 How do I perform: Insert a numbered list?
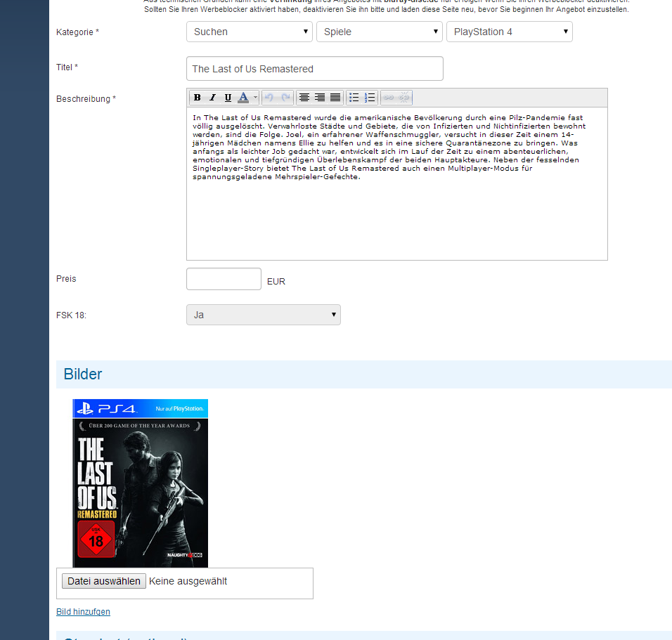pyautogui.click(x=370, y=98)
